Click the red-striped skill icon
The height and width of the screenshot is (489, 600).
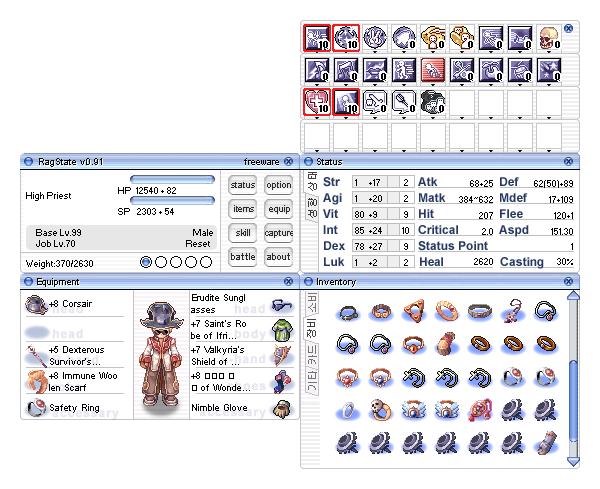[433, 70]
